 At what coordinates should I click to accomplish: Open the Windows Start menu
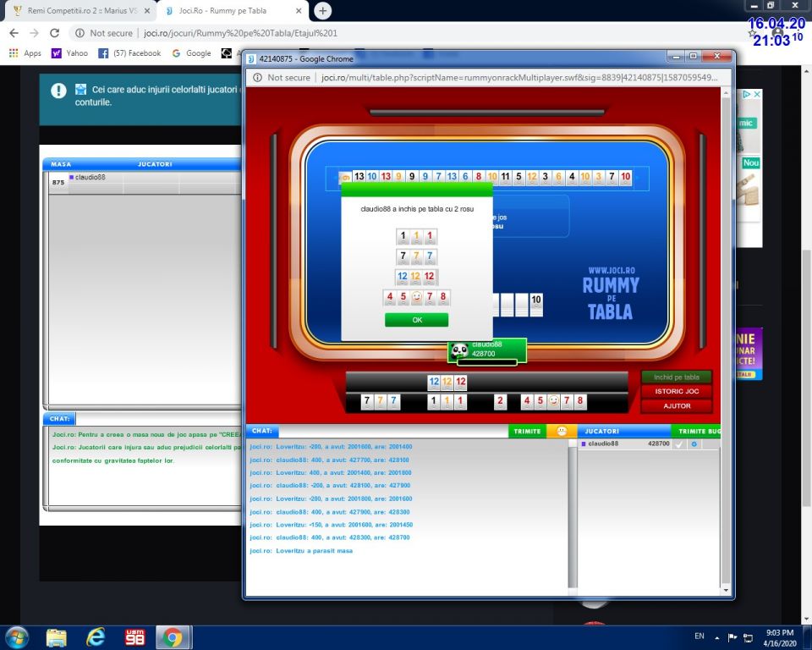coord(16,636)
